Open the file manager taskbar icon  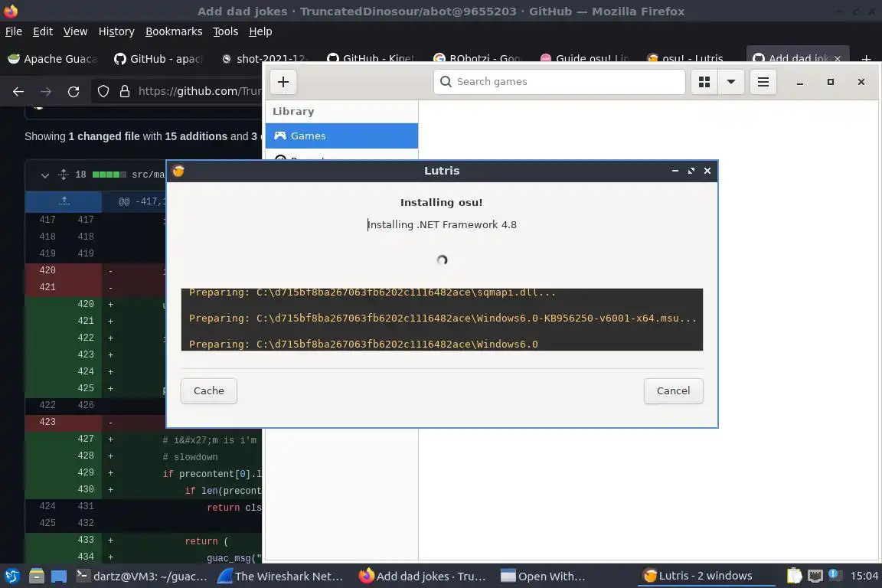37,577
